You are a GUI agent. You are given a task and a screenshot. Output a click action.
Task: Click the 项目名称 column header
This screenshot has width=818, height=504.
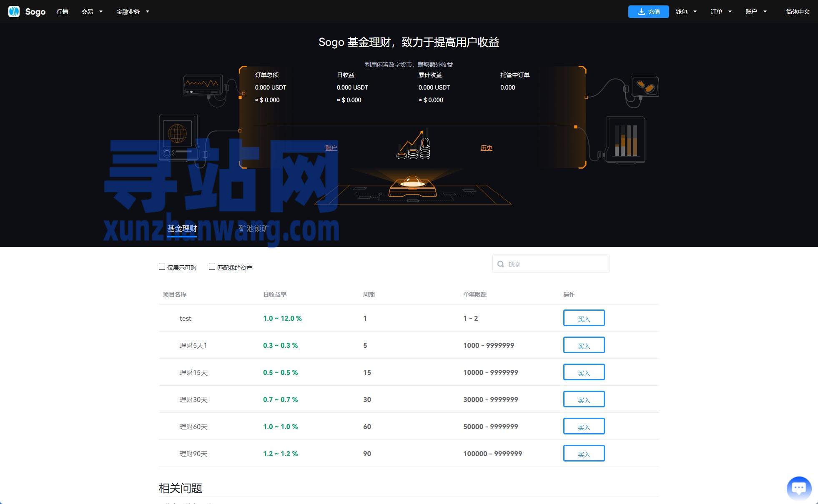(x=175, y=294)
